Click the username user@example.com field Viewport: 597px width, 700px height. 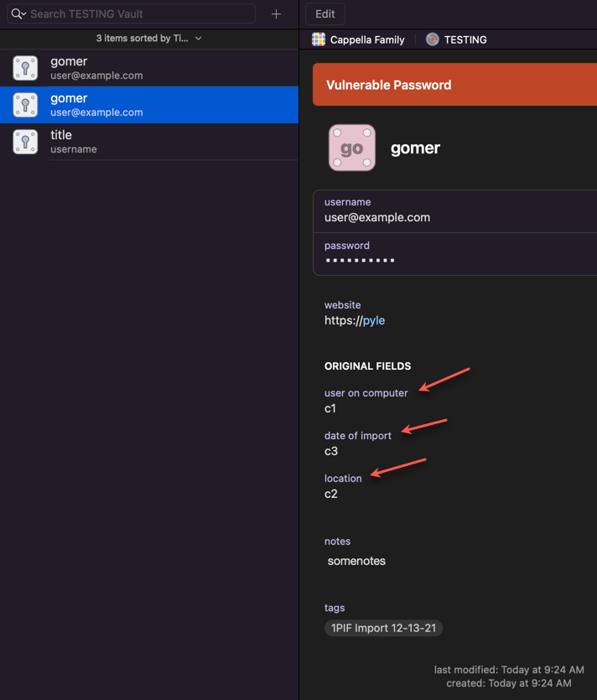(377, 217)
